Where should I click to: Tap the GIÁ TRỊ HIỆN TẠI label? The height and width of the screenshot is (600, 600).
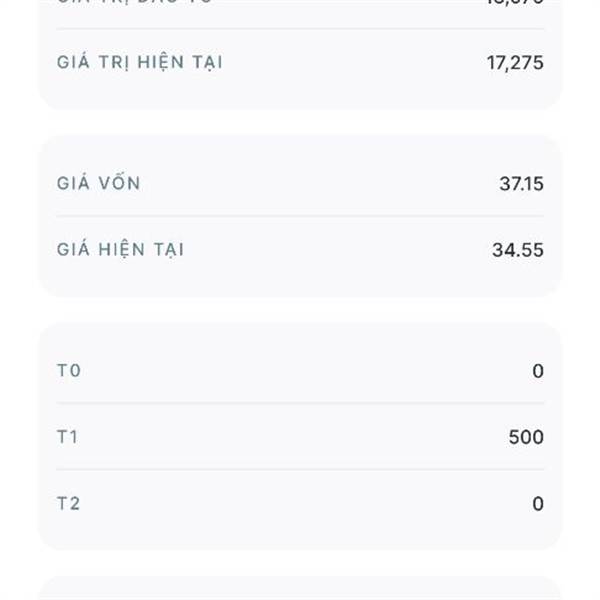point(139,62)
